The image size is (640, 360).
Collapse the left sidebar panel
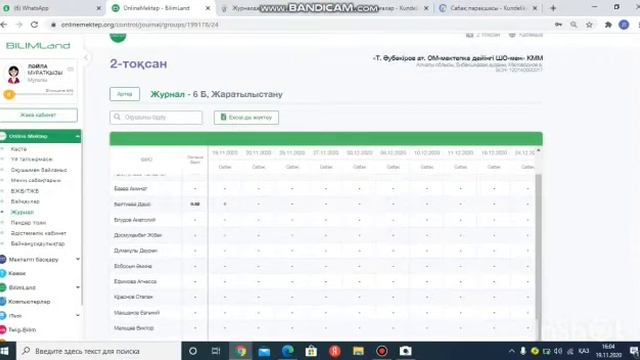click(x=86, y=58)
